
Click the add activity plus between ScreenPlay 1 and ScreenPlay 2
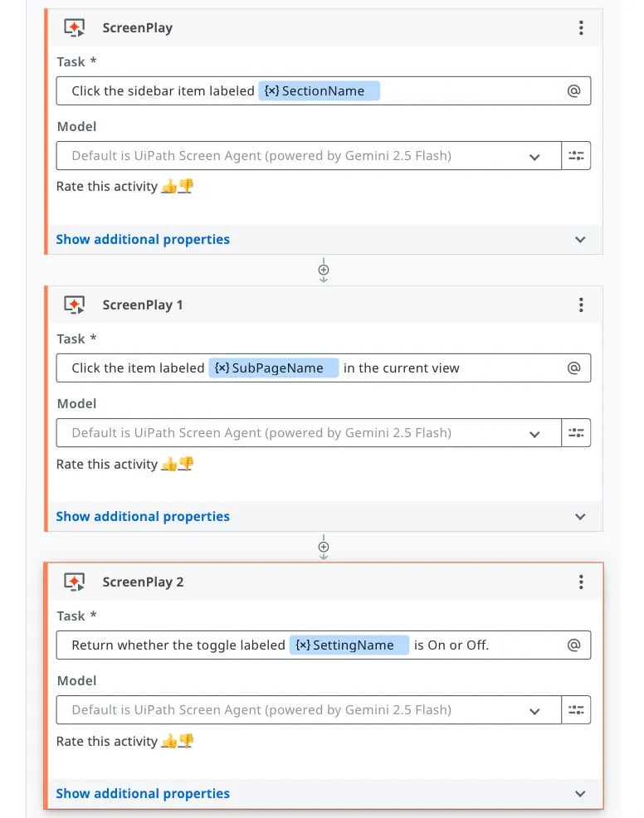tap(324, 547)
